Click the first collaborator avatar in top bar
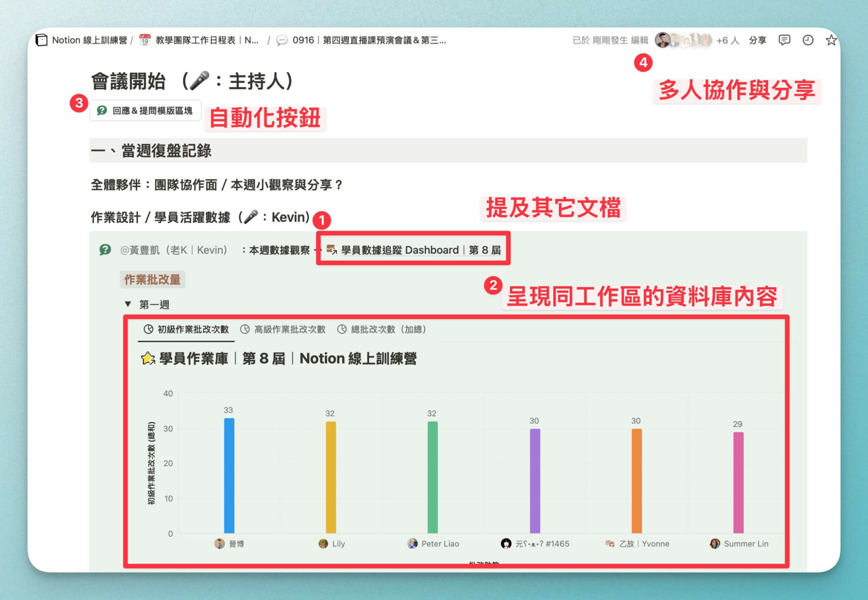This screenshot has height=600, width=868. [x=663, y=40]
